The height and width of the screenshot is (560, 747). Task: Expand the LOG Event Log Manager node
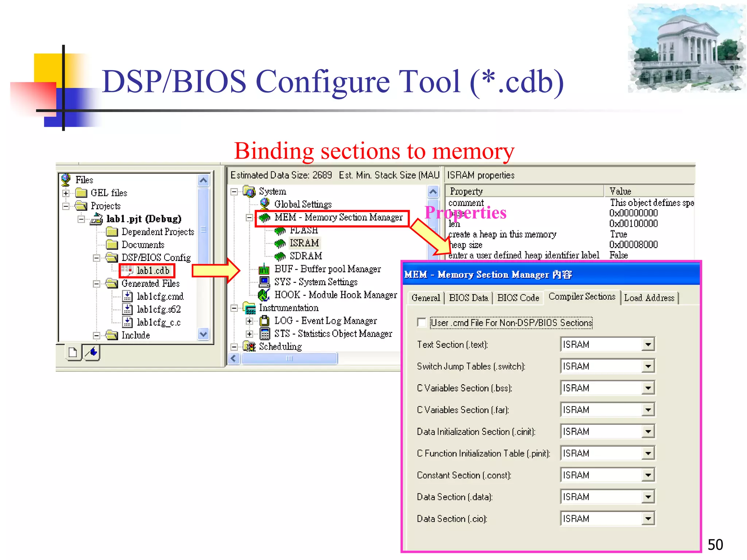tap(249, 321)
